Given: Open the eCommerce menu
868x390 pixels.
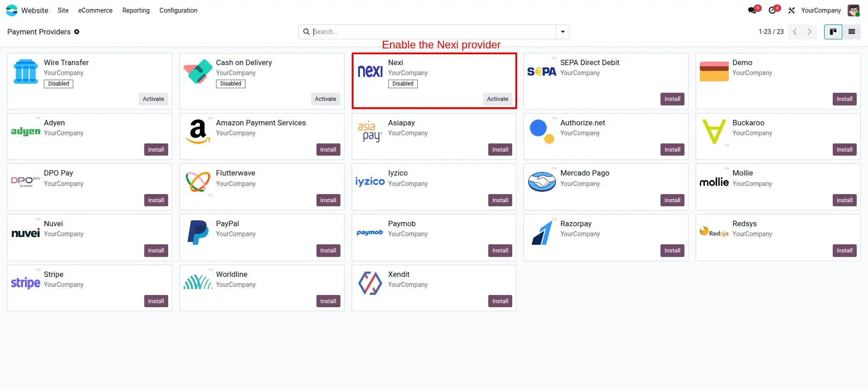Looking at the screenshot, I should coord(95,10).
